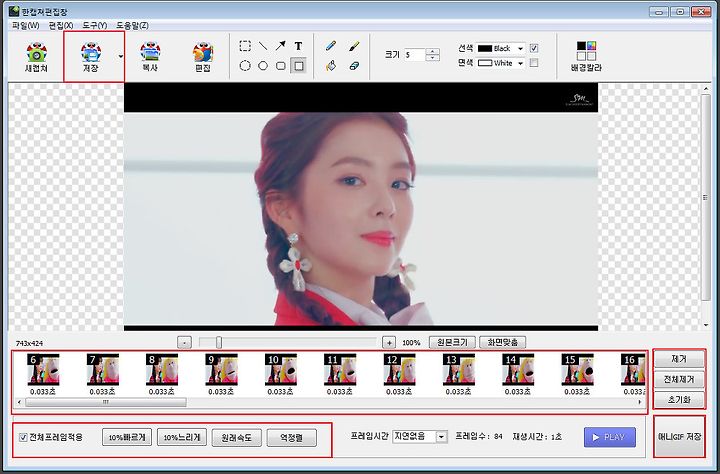Click the canvas scrollbar down arrow
The width and height of the screenshot is (720, 474).
click(x=706, y=325)
